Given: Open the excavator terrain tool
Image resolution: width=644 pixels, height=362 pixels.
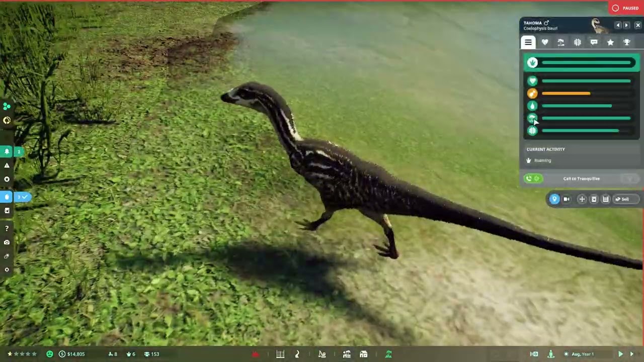Looking at the screenshot, I should coord(322,354).
